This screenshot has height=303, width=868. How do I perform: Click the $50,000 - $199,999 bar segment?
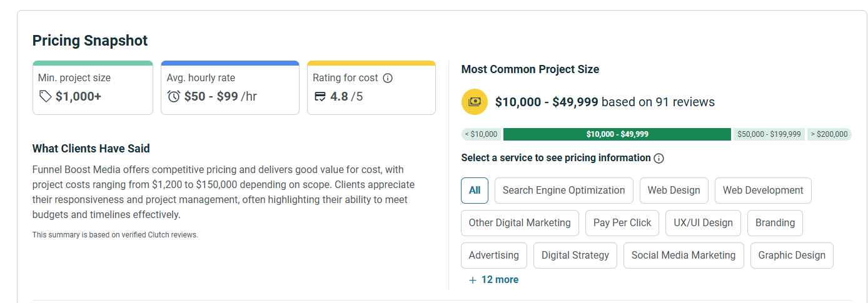pos(769,134)
